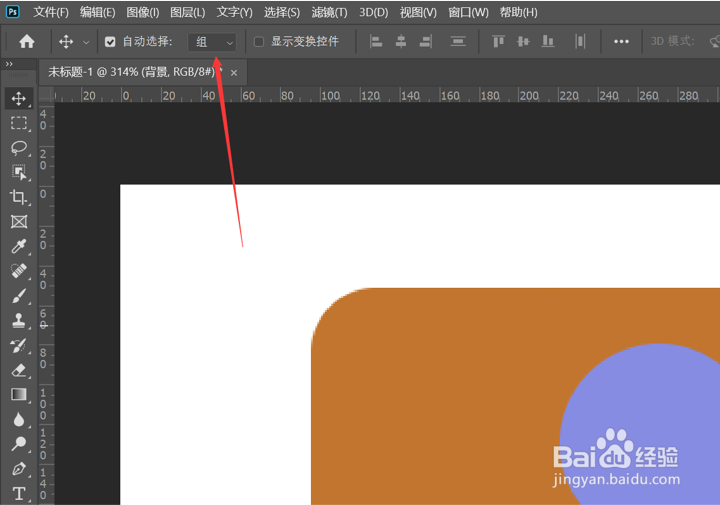
Task: Select the Object Selection tool
Action: [x=19, y=173]
